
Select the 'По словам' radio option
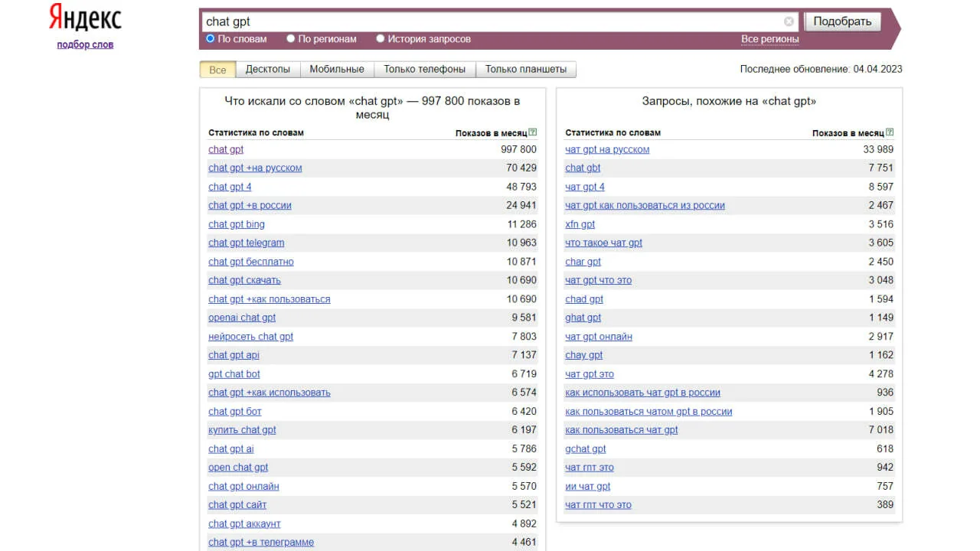click(211, 38)
